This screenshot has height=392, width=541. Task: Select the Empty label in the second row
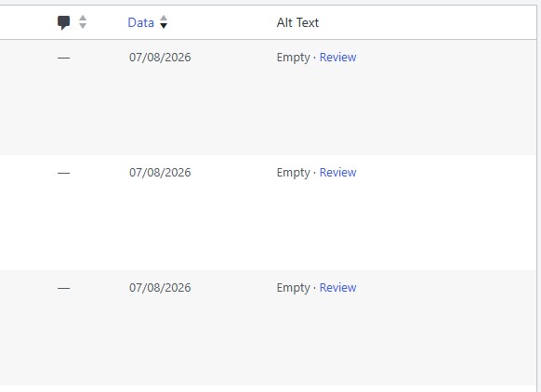click(293, 173)
